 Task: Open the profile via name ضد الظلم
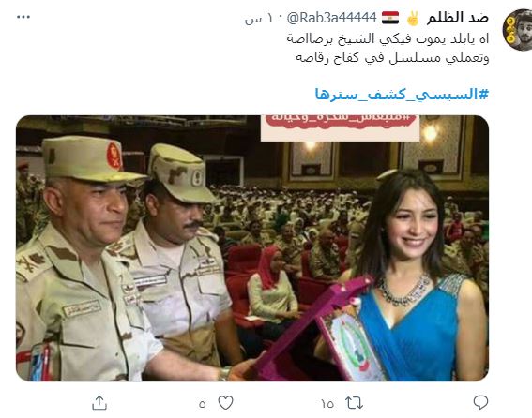point(457,18)
